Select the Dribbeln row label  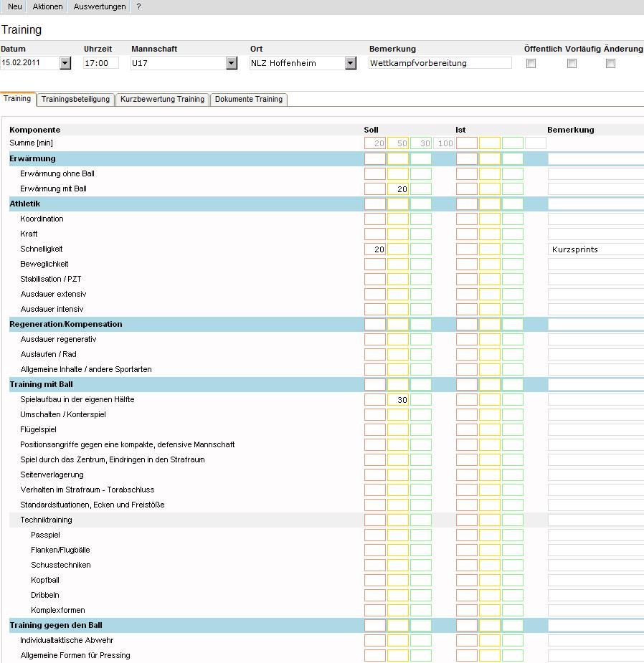pos(45,596)
